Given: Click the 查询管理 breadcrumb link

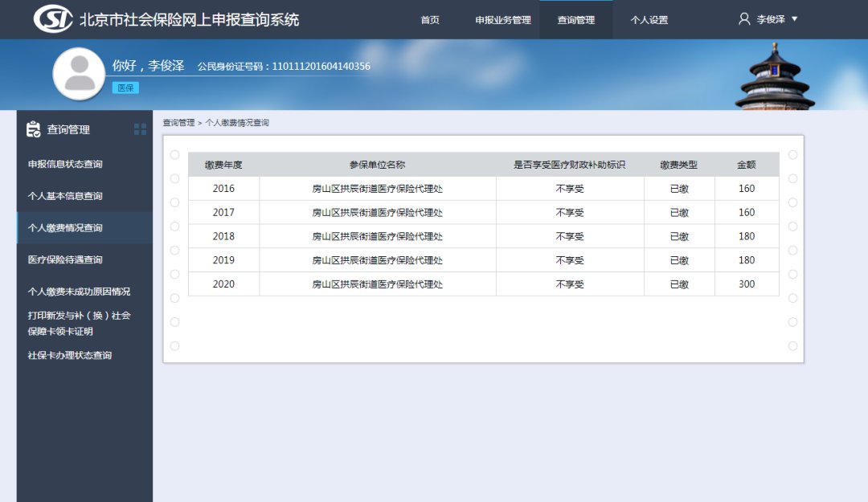Looking at the screenshot, I should pyautogui.click(x=178, y=123).
